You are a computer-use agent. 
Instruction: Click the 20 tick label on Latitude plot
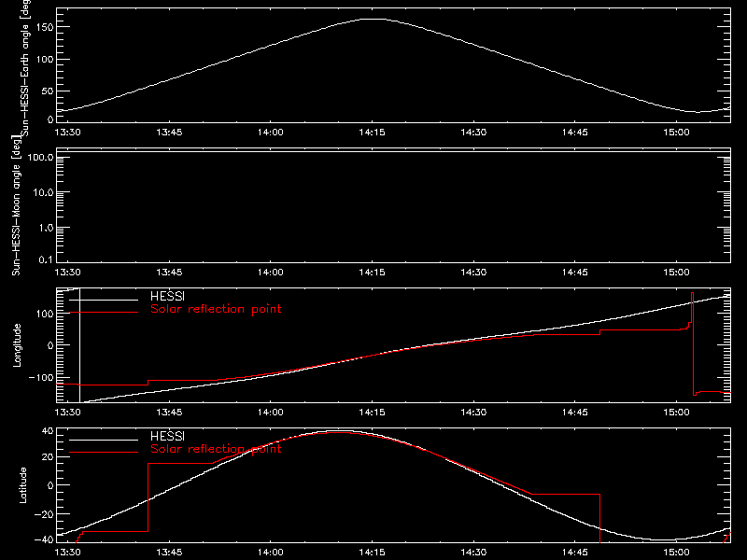pos(49,456)
